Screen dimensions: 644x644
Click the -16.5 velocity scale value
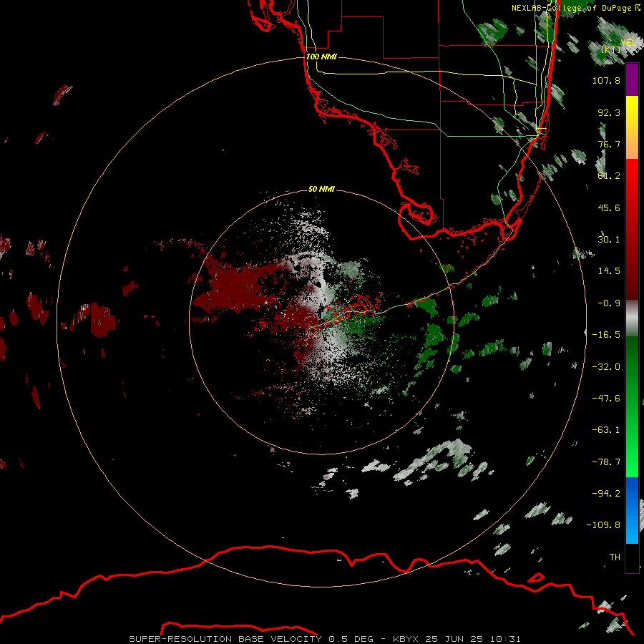pyautogui.click(x=606, y=335)
